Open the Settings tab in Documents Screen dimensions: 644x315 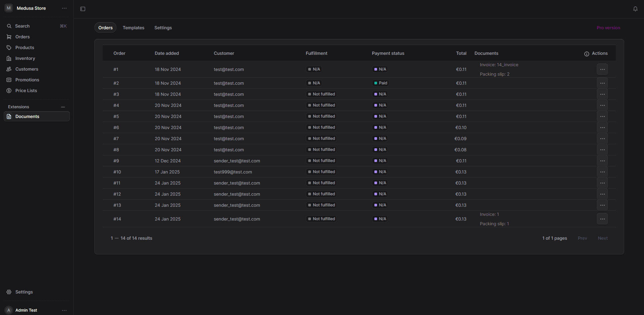163,28
